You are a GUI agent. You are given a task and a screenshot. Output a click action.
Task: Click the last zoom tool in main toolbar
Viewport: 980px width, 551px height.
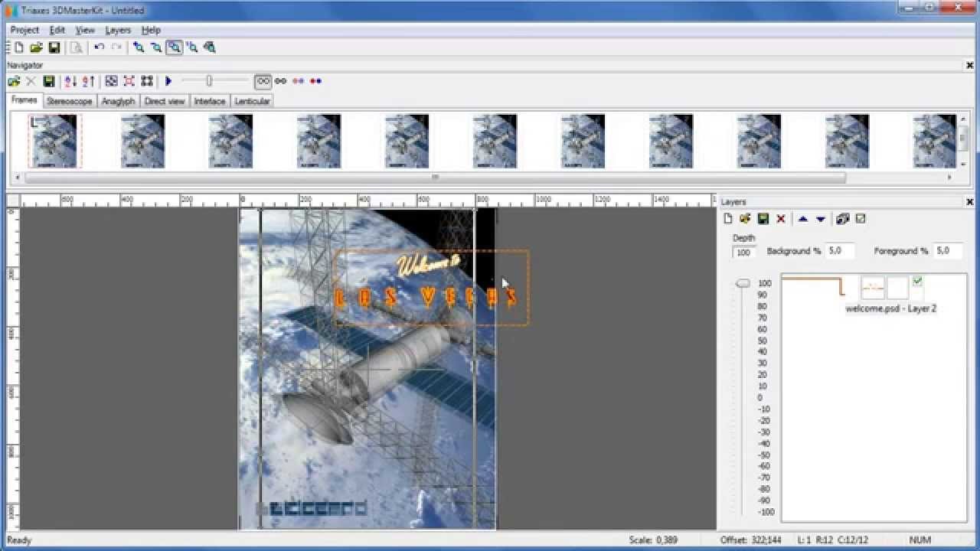click(210, 47)
